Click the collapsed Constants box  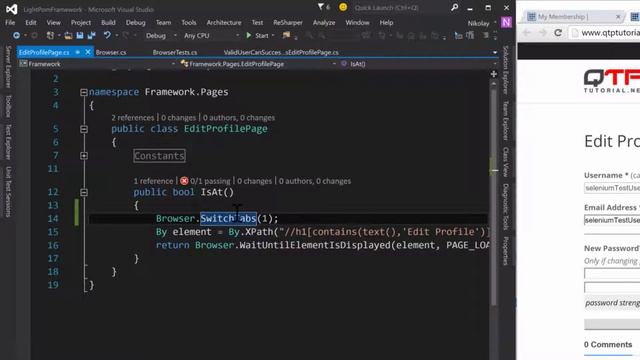pyautogui.click(x=159, y=156)
